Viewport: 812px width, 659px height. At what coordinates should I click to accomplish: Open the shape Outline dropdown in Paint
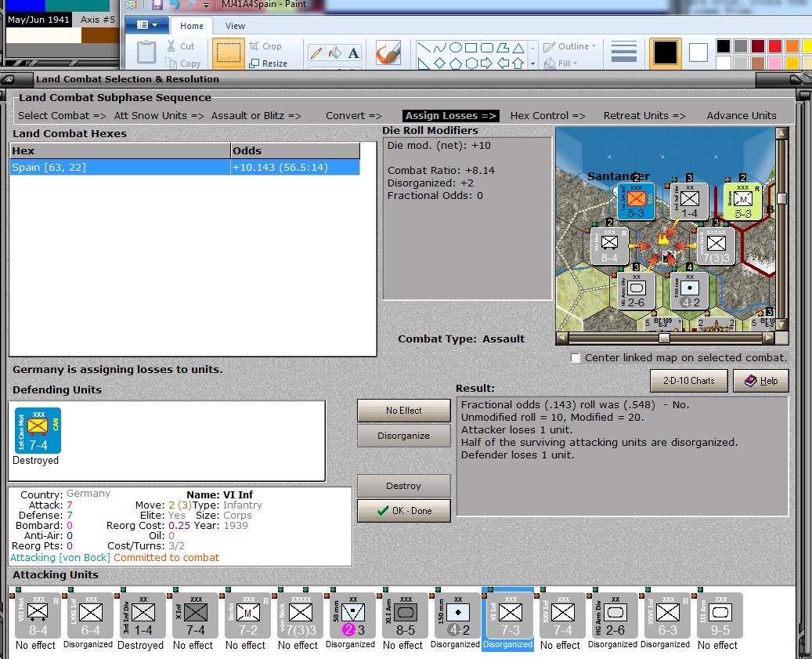569,46
